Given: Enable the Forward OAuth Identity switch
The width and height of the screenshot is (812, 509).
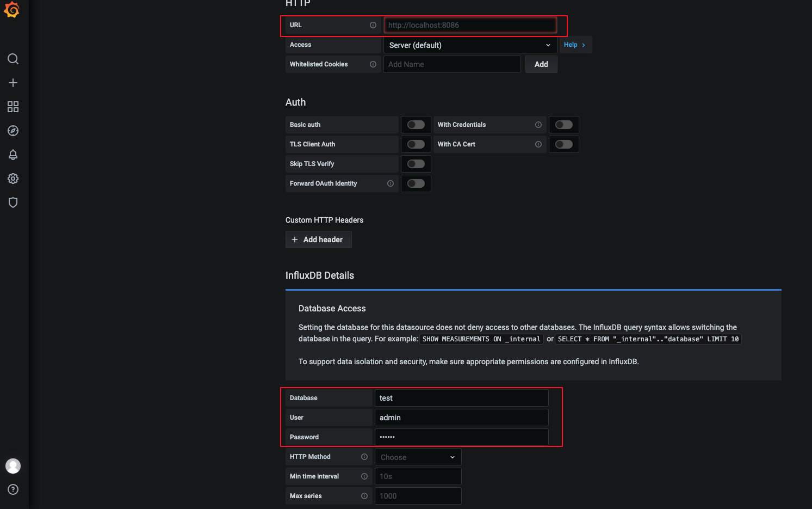Looking at the screenshot, I should 416,183.
